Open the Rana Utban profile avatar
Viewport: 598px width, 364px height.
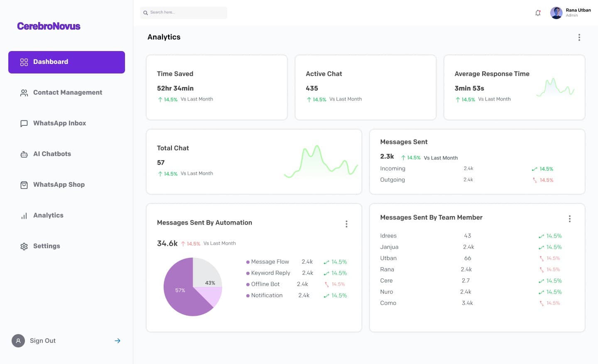coord(556,13)
